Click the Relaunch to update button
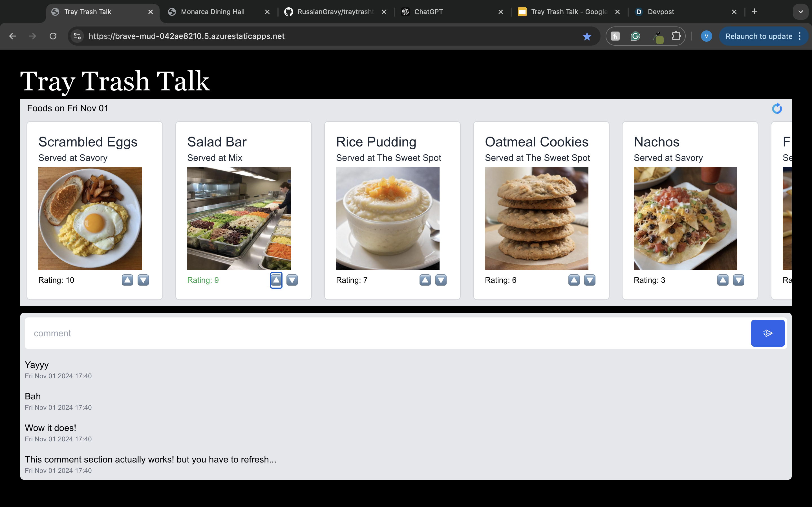This screenshot has width=812, height=507. [759, 36]
